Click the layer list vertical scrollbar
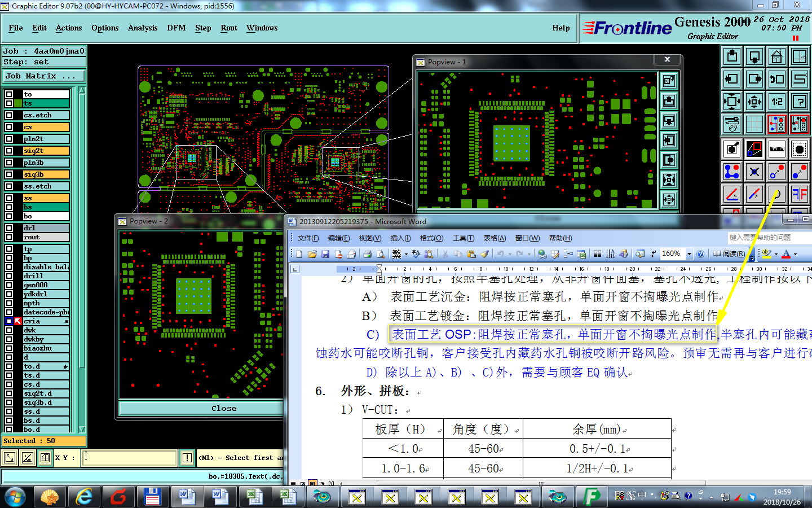 [82, 260]
